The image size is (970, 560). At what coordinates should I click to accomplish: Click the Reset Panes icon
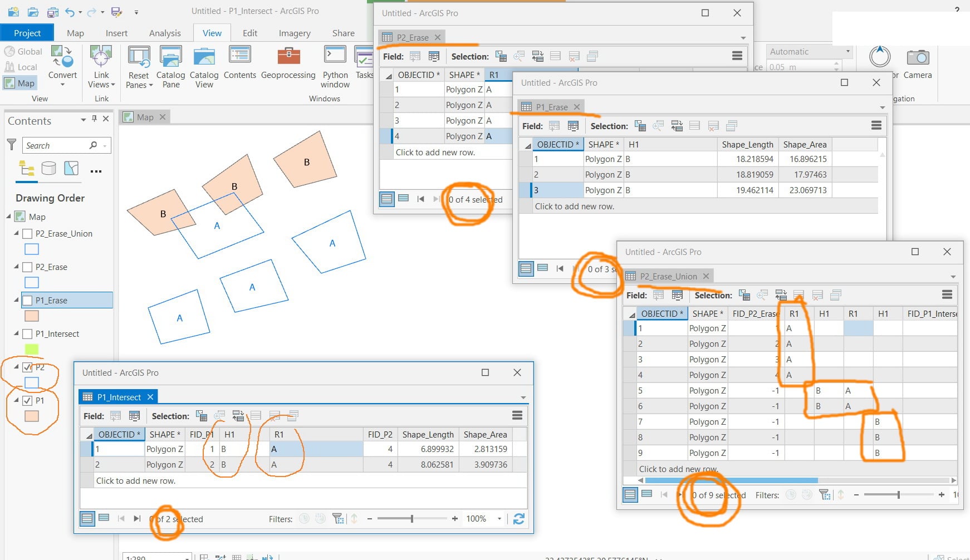[x=139, y=57]
